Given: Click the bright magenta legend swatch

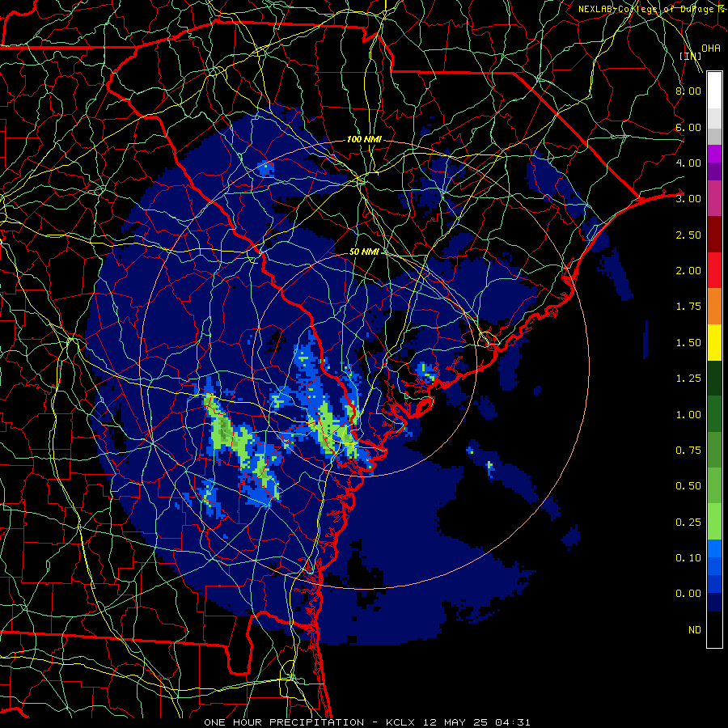Looking at the screenshot, I should tap(714, 154).
